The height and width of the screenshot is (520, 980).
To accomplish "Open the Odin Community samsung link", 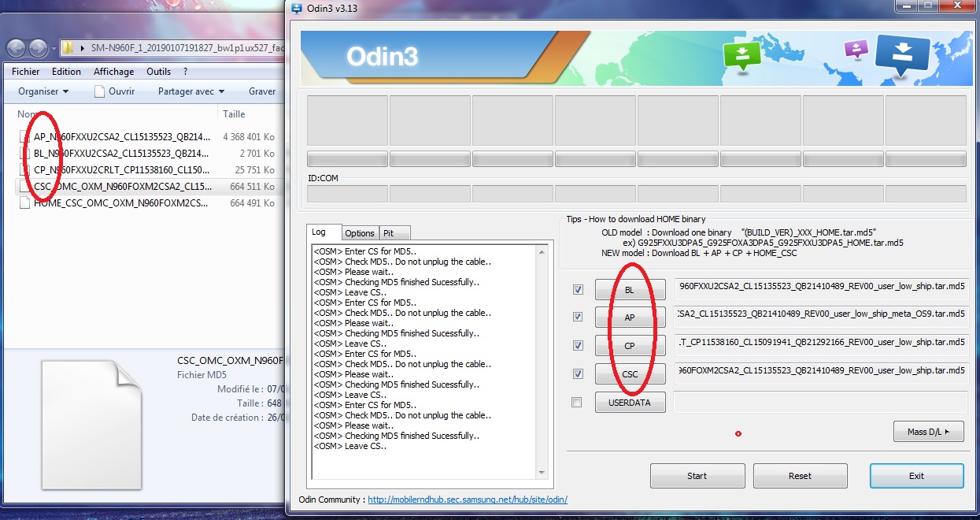I will [x=468, y=500].
